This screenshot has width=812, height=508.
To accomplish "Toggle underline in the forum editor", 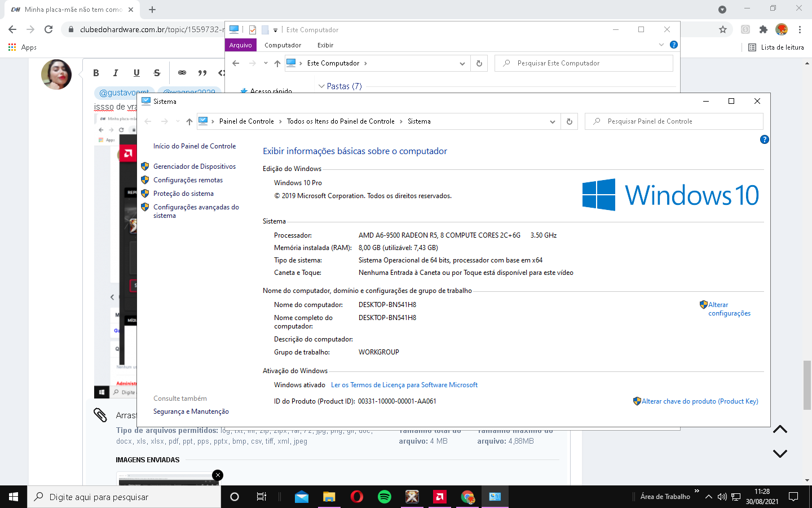I will [x=136, y=73].
